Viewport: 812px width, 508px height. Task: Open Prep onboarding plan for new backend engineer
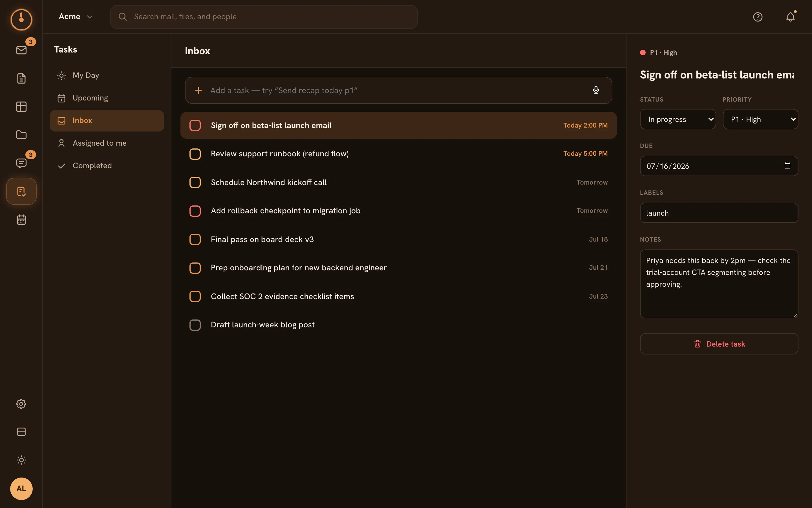coord(398,268)
